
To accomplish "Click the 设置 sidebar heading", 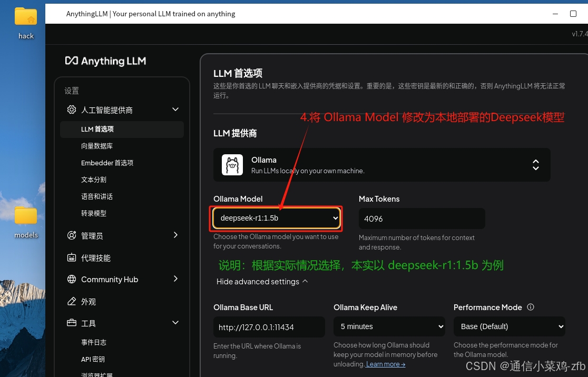I will 72,91.
